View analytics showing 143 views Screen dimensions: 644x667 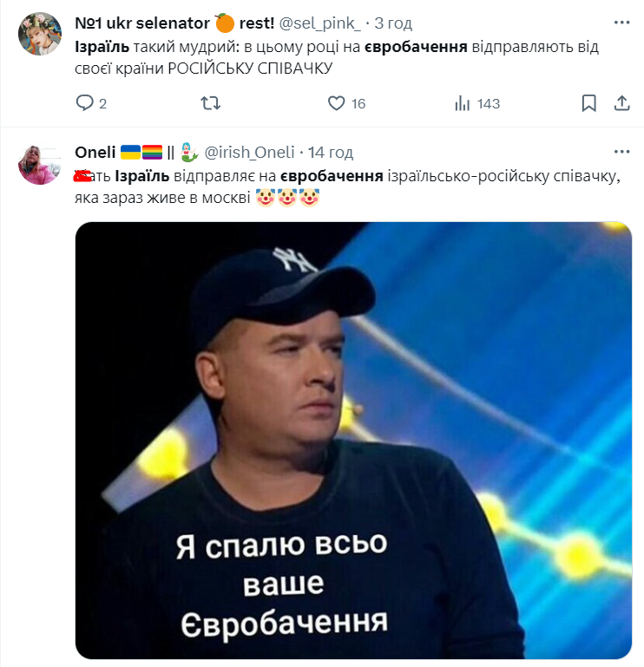476,103
